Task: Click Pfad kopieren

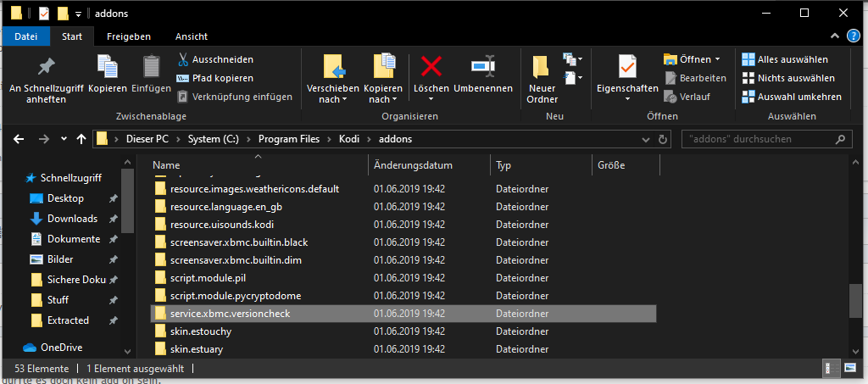Action: 214,78
